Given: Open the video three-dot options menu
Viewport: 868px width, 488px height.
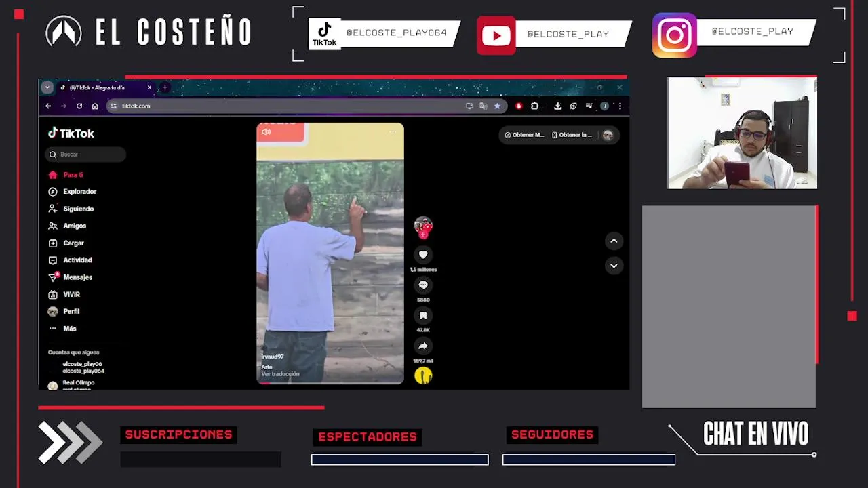Looking at the screenshot, I should [393, 132].
